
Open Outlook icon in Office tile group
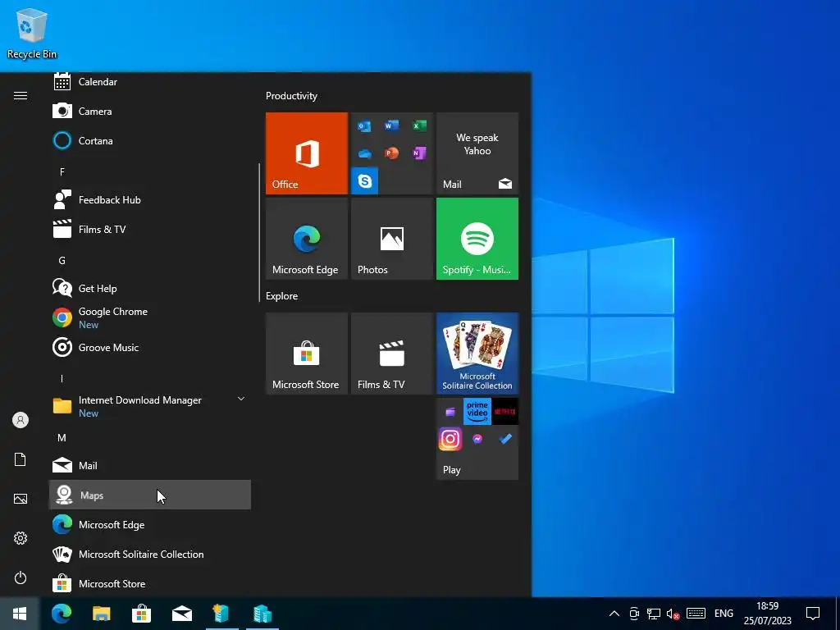tap(365, 126)
